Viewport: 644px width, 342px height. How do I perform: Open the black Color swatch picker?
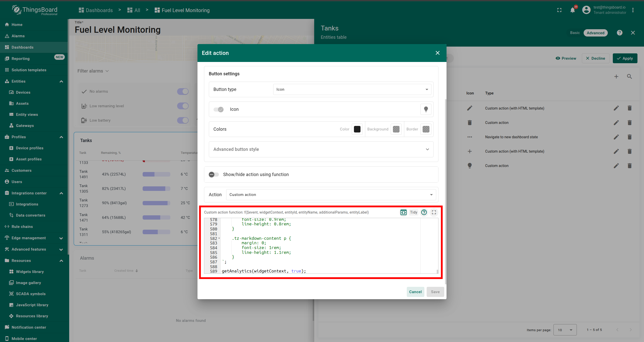click(357, 129)
